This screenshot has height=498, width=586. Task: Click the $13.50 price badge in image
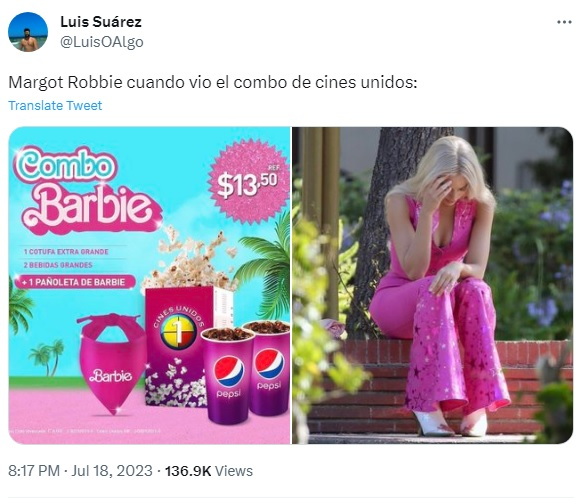pyautogui.click(x=248, y=182)
